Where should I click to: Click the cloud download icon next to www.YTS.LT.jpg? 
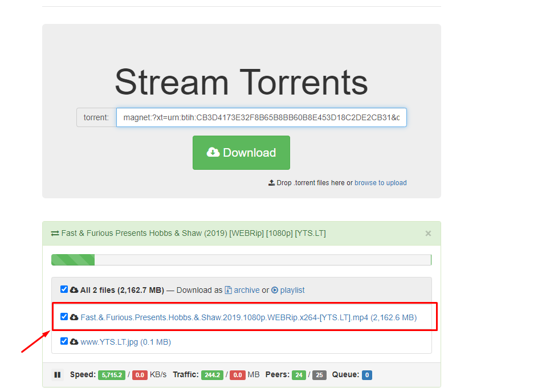[x=74, y=341]
